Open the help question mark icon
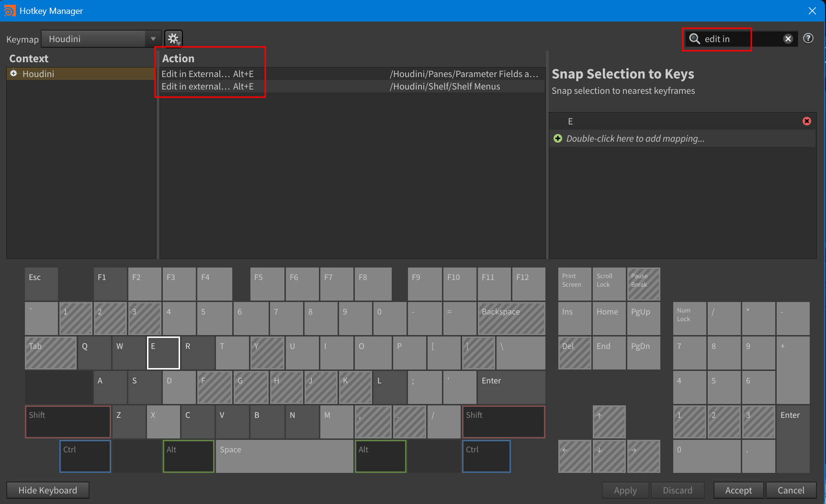 808,38
